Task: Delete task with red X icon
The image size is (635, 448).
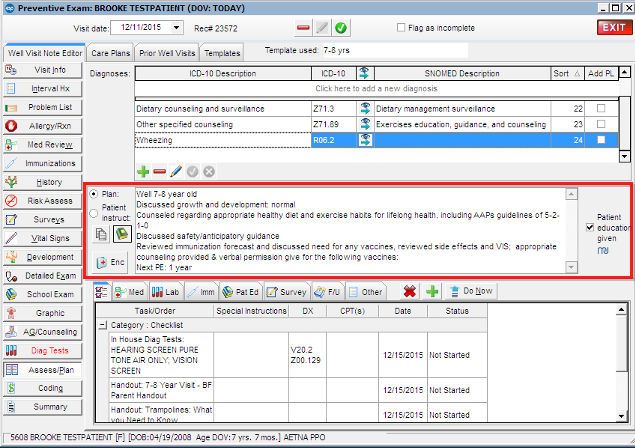Action: (409, 291)
